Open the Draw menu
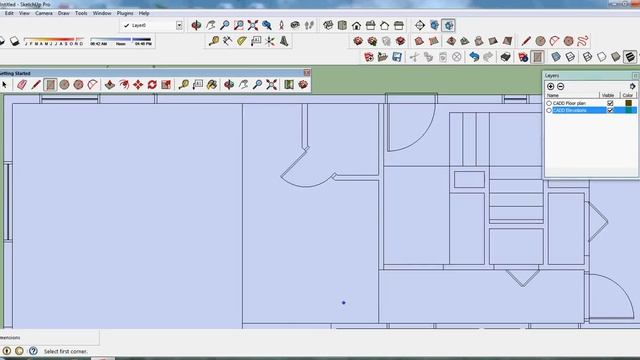 [64, 13]
